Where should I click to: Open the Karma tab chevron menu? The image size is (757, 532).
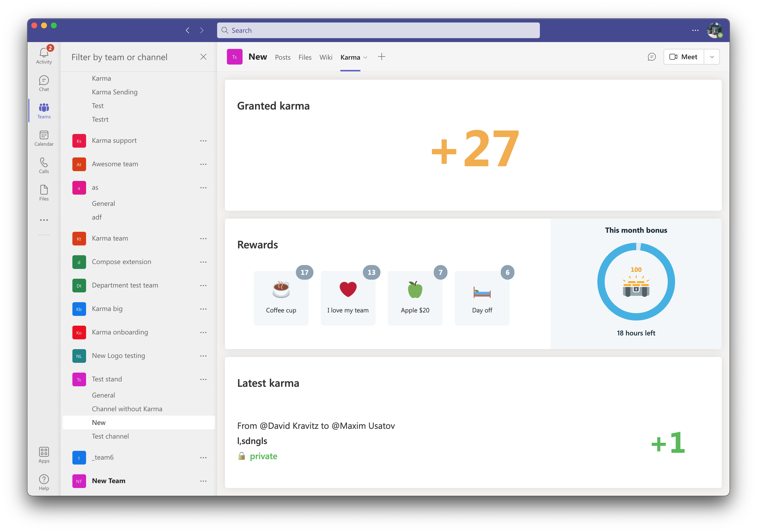pyautogui.click(x=365, y=57)
